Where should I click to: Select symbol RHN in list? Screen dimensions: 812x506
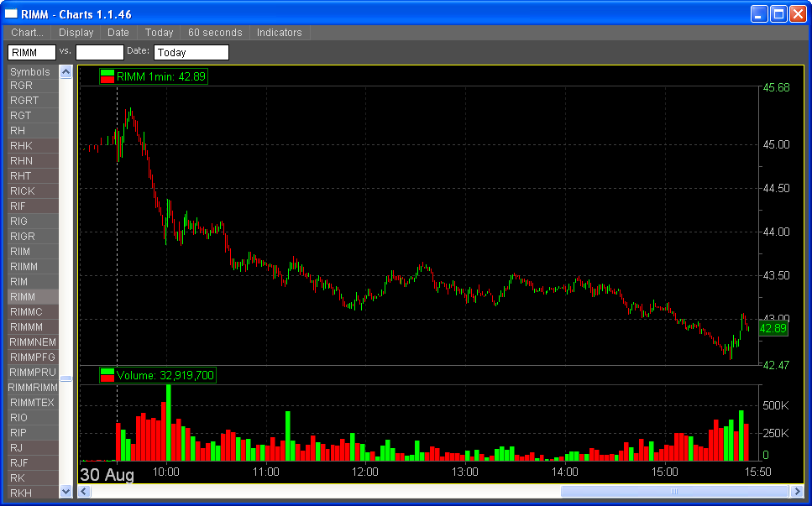click(x=33, y=161)
